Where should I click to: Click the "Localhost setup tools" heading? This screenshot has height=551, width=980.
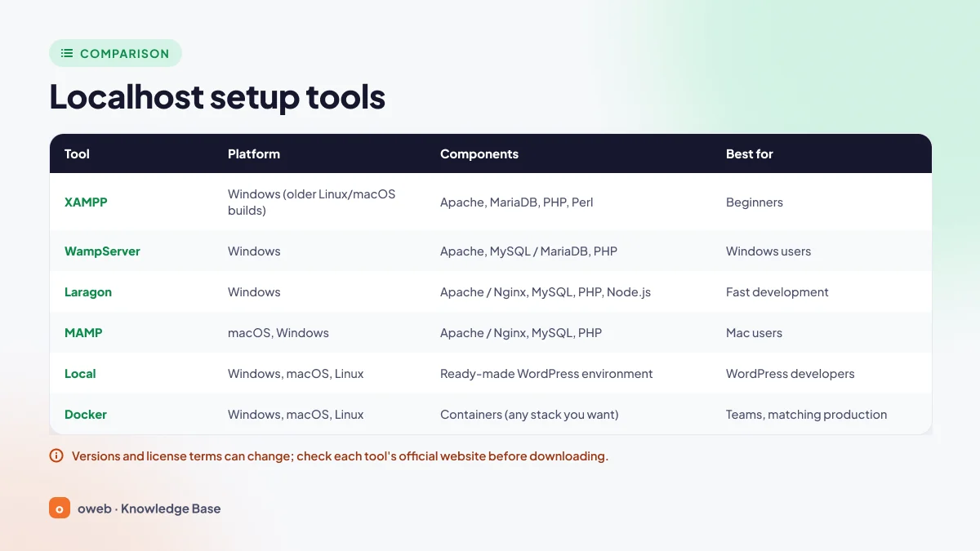(217, 96)
